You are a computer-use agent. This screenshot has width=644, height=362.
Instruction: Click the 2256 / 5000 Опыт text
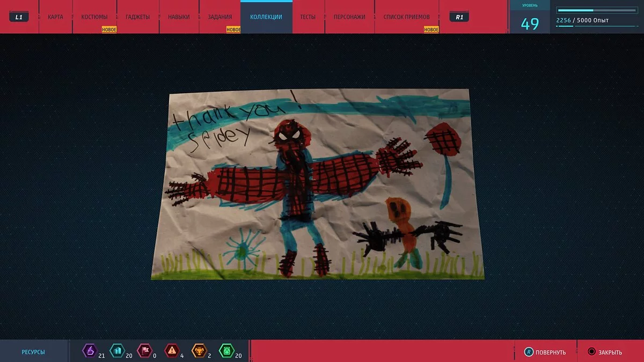pyautogui.click(x=582, y=20)
